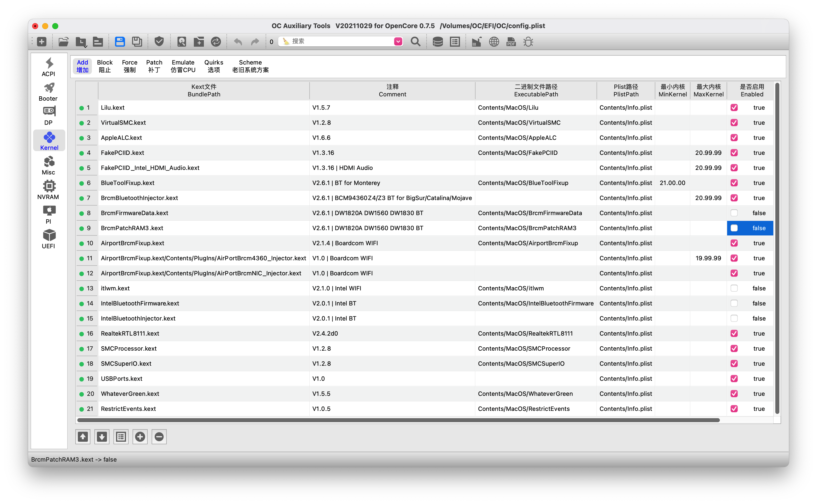The image size is (817, 504).
Task: Click the magnifier search icon
Action: tap(415, 42)
